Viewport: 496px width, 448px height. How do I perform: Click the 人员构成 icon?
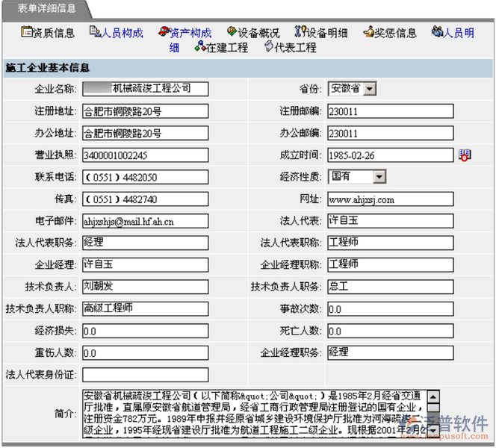point(94,32)
